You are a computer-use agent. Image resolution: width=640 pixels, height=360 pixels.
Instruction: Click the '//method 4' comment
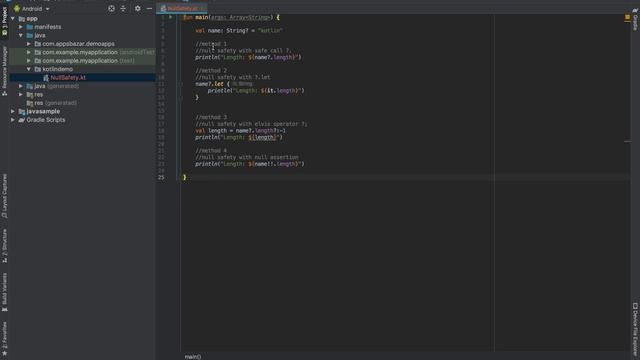[x=211, y=151]
